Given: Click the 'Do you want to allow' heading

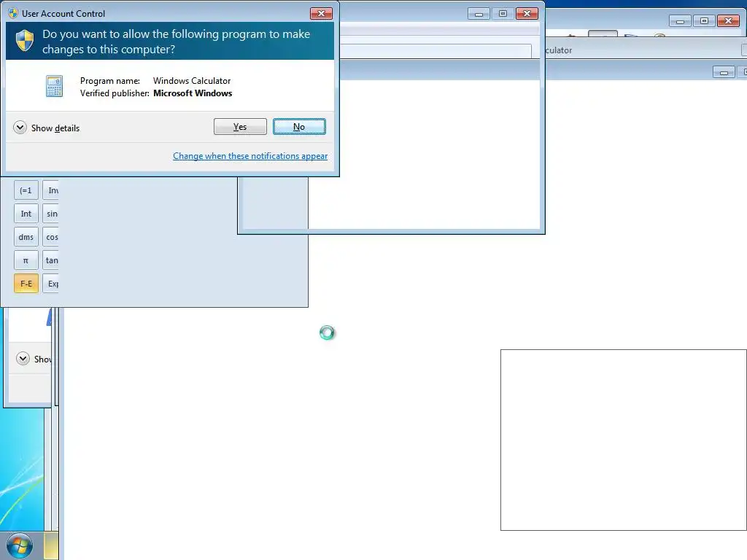Looking at the screenshot, I should (x=177, y=42).
